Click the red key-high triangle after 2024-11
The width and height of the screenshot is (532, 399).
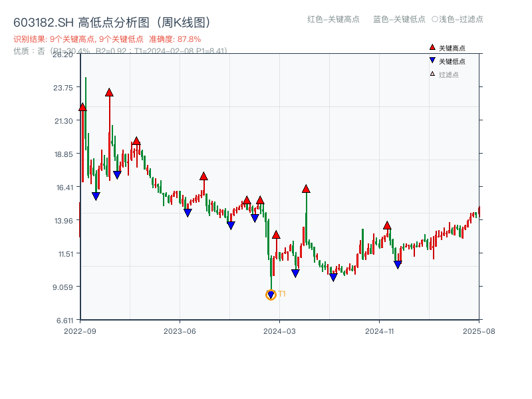[387, 225]
